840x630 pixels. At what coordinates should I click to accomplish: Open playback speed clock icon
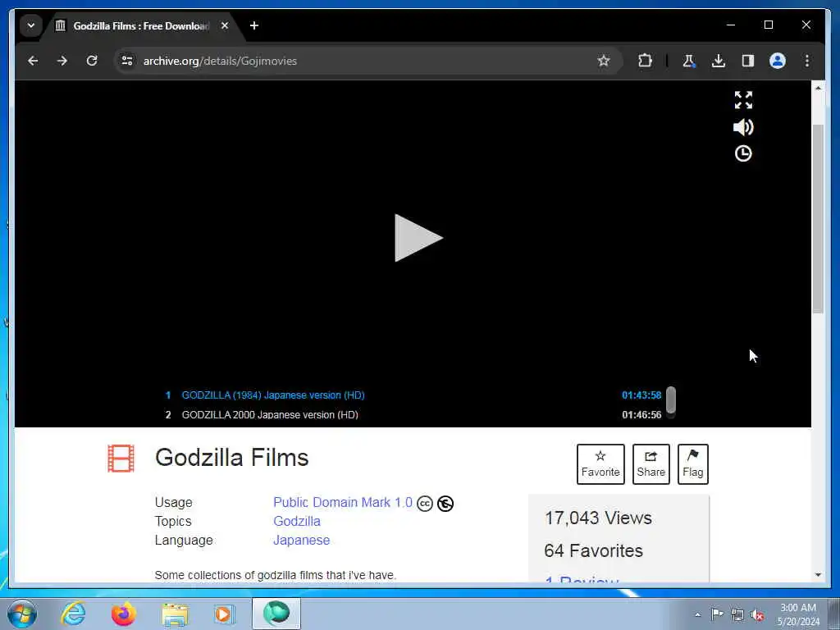point(743,153)
